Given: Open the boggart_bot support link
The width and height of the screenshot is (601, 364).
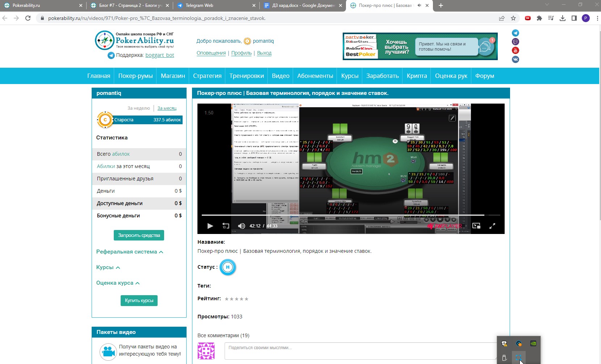Looking at the screenshot, I should pos(160,55).
